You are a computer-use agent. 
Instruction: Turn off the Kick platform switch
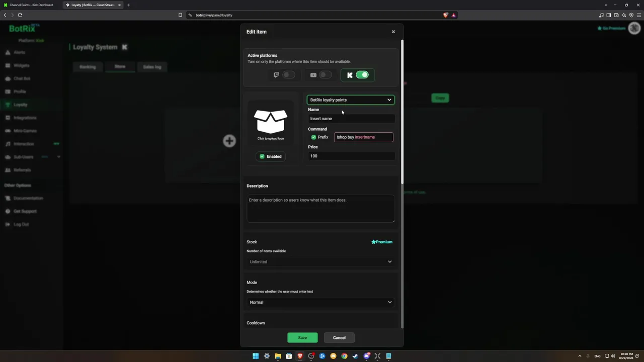coord(362,75)
